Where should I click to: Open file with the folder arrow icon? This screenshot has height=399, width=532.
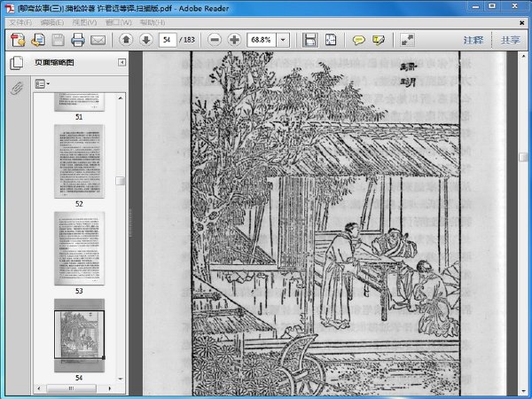point(38,40)
